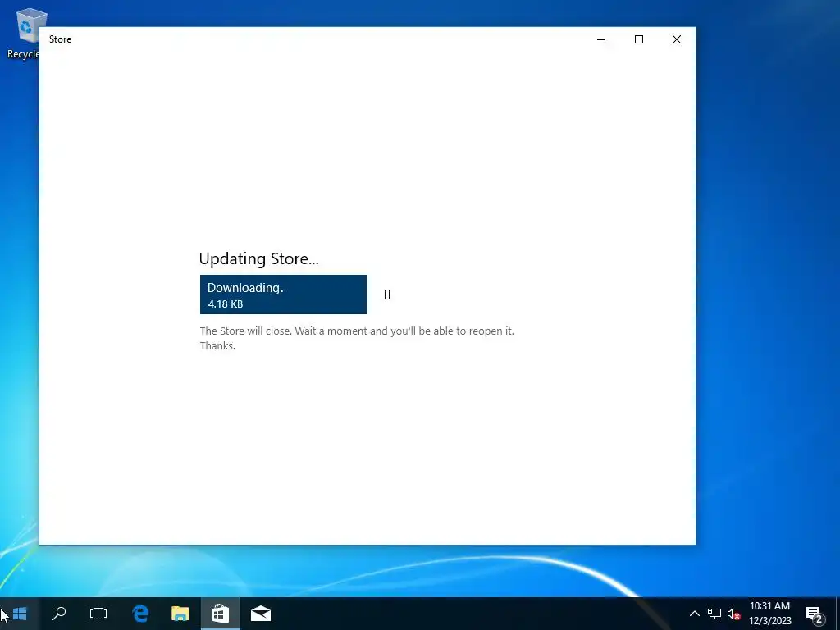The image size is (840, 630).
Task: Select the Store icon on the taskbar
Action: click(220, 614)
